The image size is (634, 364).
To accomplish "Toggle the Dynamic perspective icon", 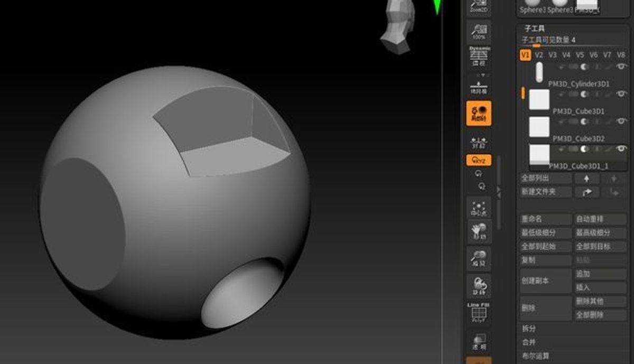I will [479, 56].
